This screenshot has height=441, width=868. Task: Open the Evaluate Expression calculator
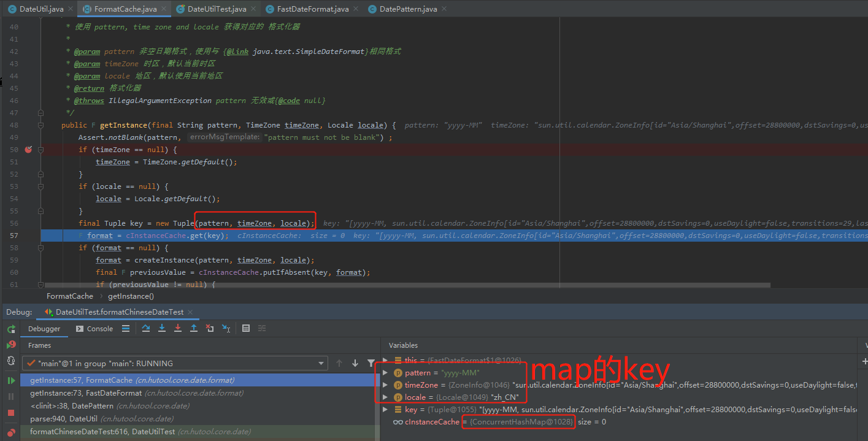click(x=245, y=329)
